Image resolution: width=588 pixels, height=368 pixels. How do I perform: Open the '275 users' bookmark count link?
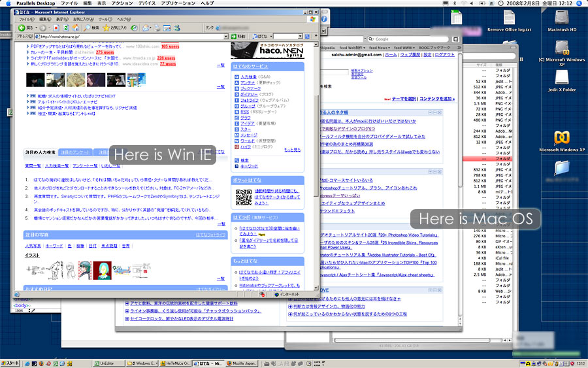(x=105, y=52)
